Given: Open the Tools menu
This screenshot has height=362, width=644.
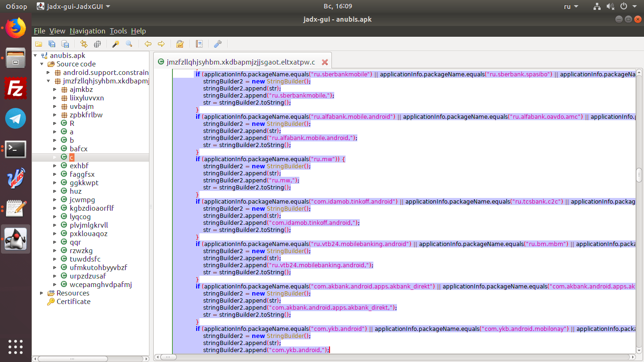Looking at the screenshot, I should click(x=118, y=31).
